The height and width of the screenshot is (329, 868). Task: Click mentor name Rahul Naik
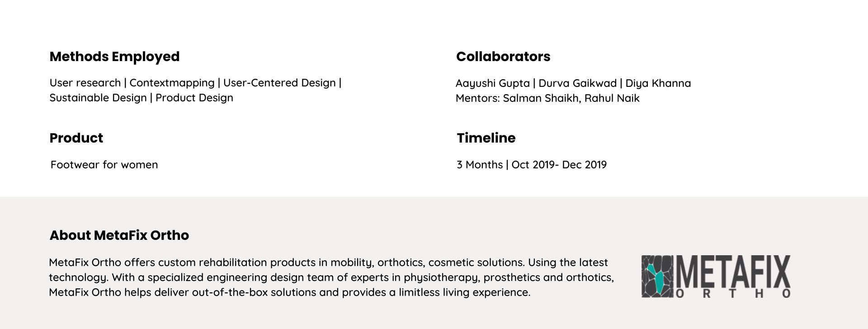612,98
